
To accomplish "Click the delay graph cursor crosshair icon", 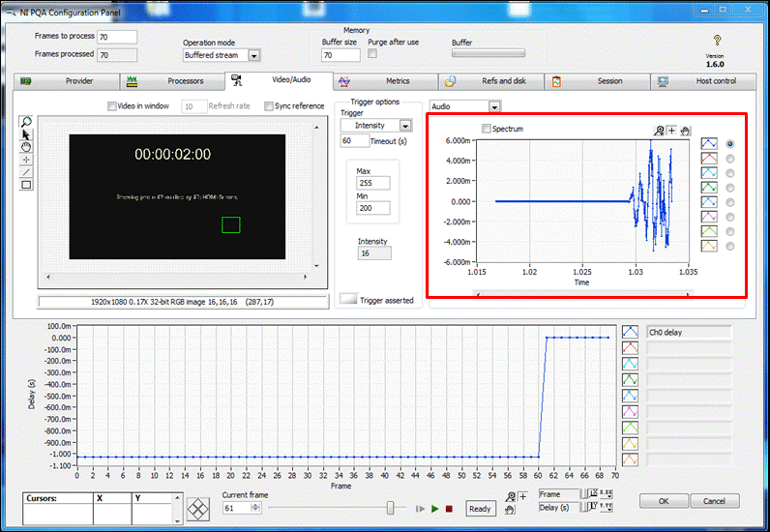I will point(522,496).
